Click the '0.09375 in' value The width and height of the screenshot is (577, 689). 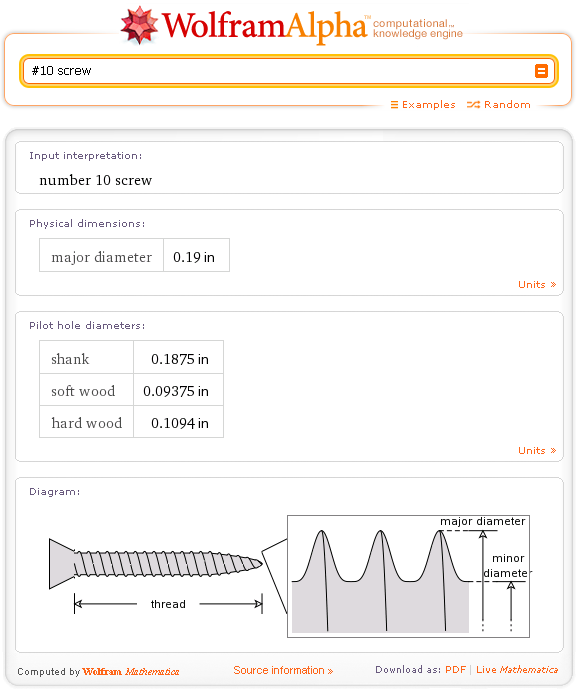178,390
